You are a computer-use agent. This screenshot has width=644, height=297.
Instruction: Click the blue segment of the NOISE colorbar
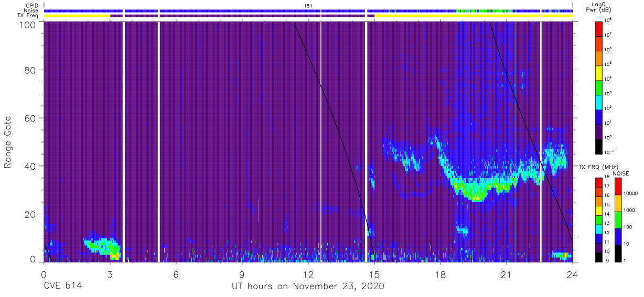click(618, 236)
